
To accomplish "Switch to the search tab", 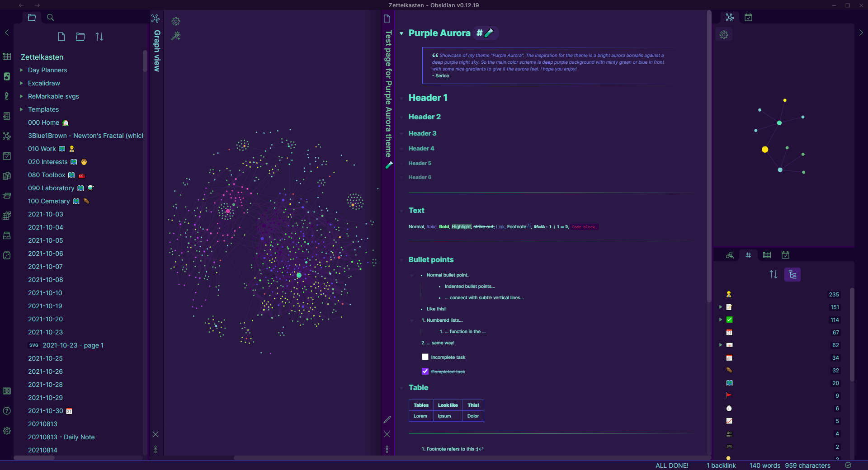I will tap(51, 18).
